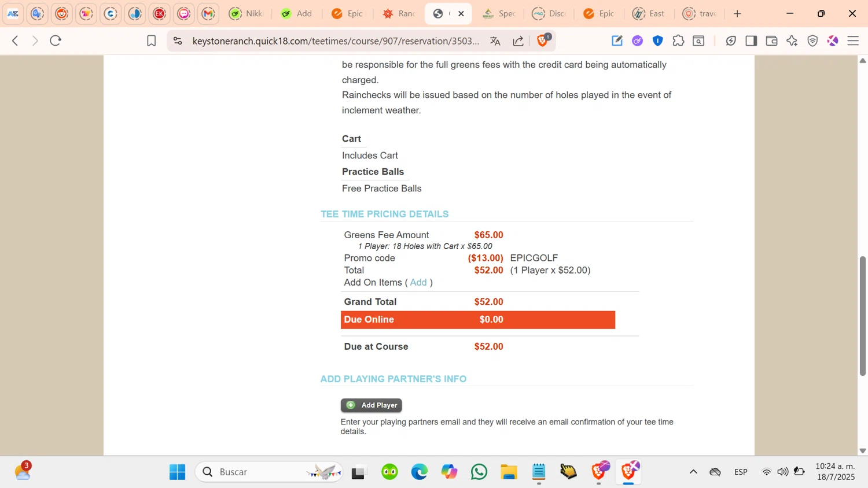
Task: Click the translate page icon
Action: 495,41
